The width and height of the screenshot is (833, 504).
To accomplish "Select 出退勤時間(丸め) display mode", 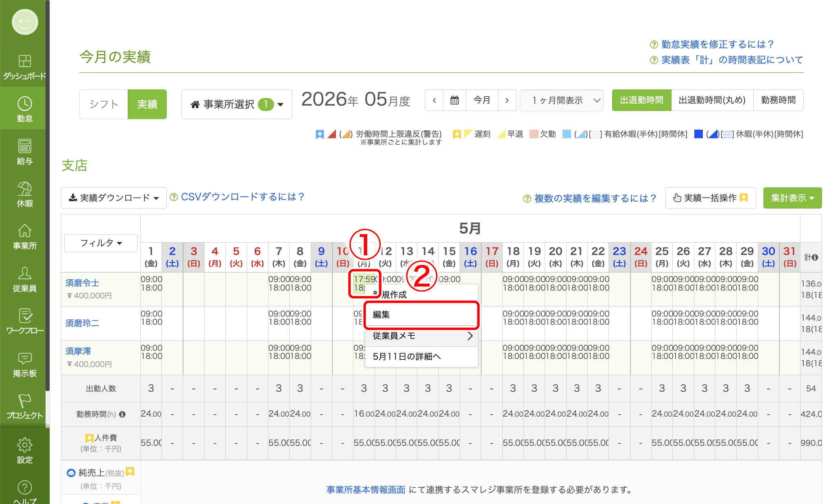I will [x=712, y=100].
